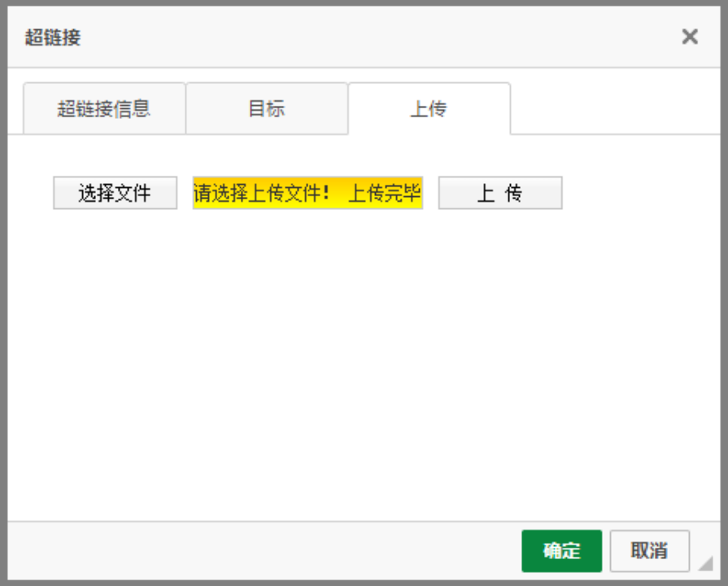This screenshot has height=586, width=728.
Task: Cancel the dialog with 取消
Action: point(649,551)
